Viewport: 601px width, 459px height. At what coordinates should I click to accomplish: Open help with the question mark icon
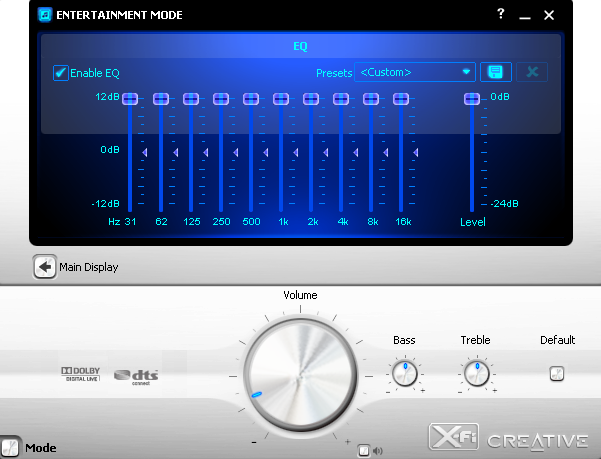click(501, 14)
